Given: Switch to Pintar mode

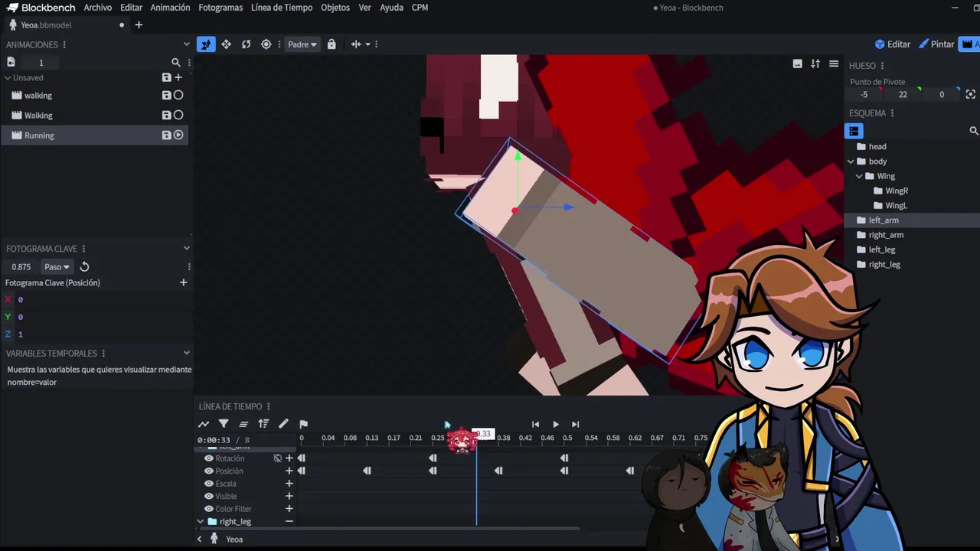Looking at the screenshot, I should tap(936, 44).
